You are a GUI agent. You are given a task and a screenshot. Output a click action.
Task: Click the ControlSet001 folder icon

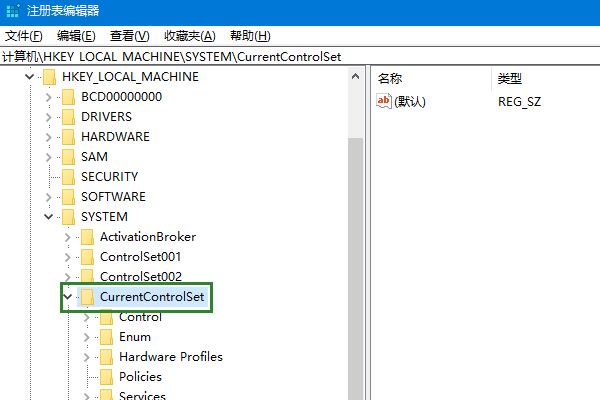click(88, 257)
